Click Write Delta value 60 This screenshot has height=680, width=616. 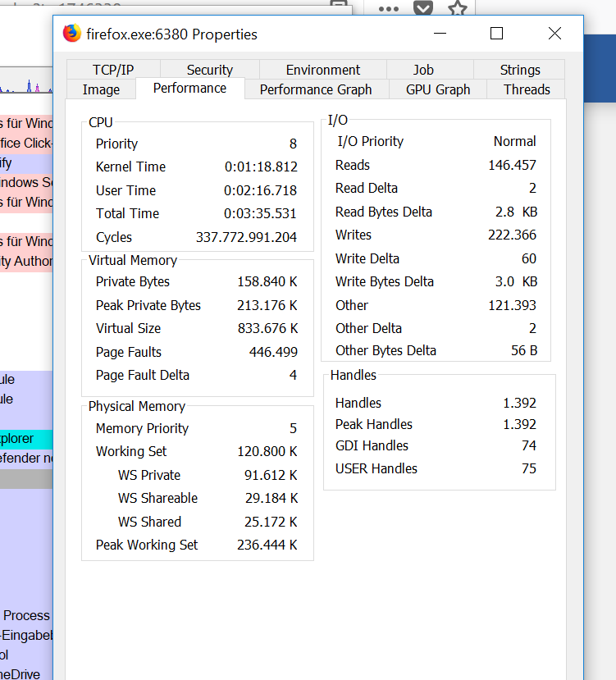[529, 258]
